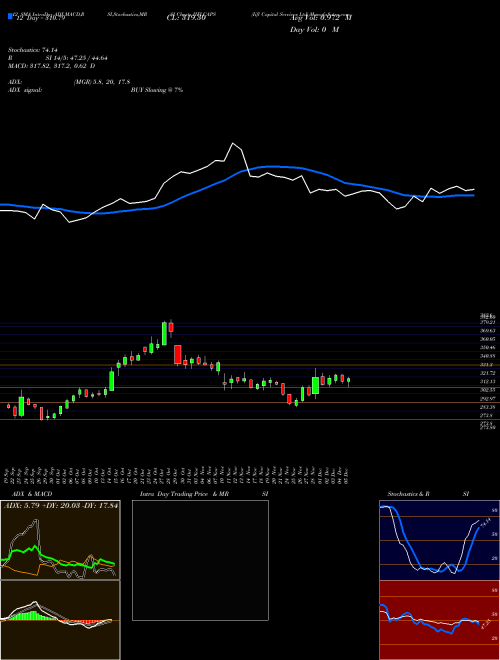
Task: Open the ADX line chart thumbnail
Action: pos(60,540)
